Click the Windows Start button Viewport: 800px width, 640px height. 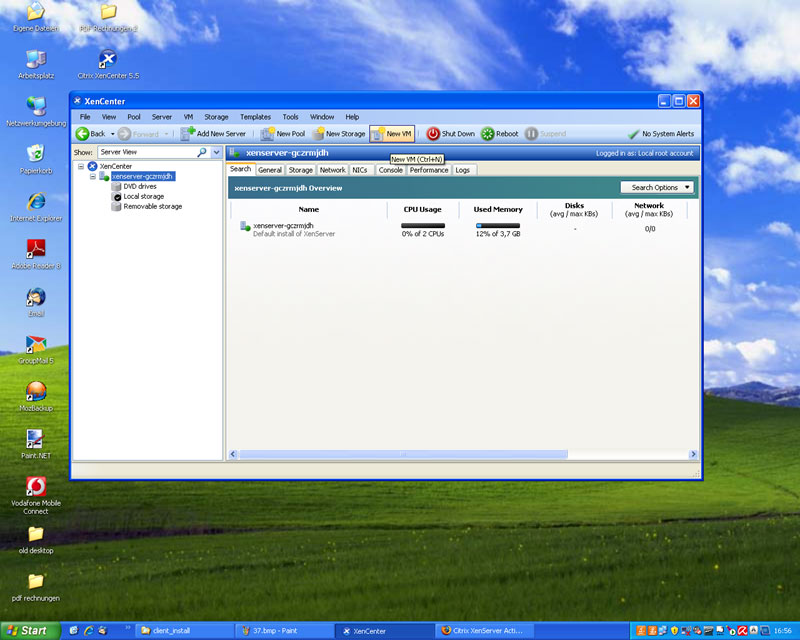(x=30, y=631)
